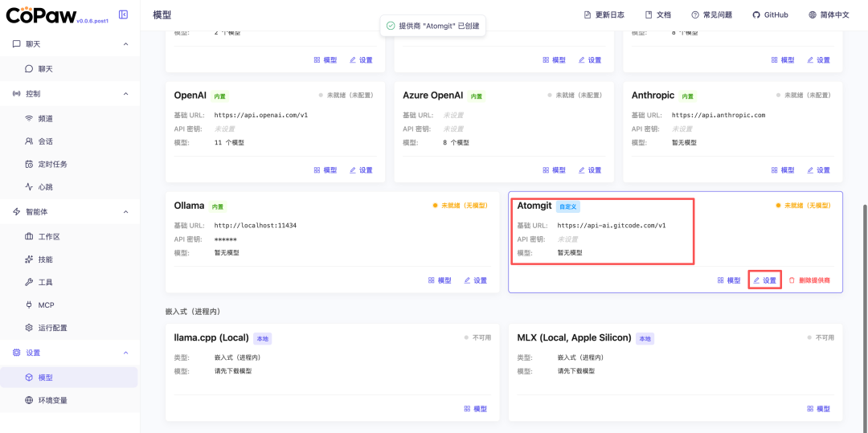Open the 简体中文 language selector
The width and height of the screenshot is (868, 433).
[829, 15]
